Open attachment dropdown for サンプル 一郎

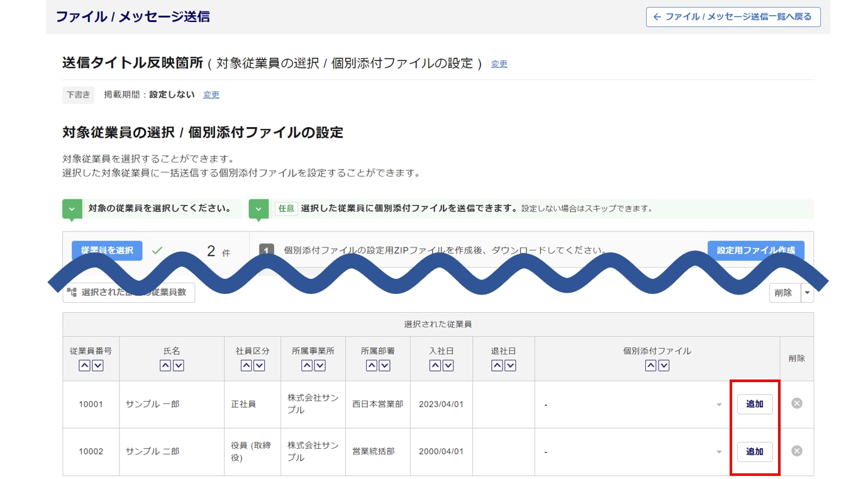point(632,405)
